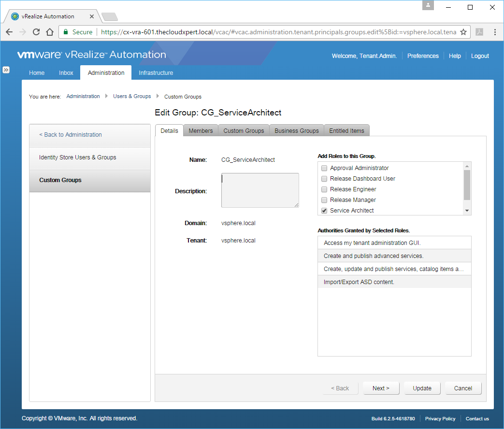The width and height of the screenshot is (504, 429).
Task: Bookmark page with the star icon
Action: (x=463, y=32)
